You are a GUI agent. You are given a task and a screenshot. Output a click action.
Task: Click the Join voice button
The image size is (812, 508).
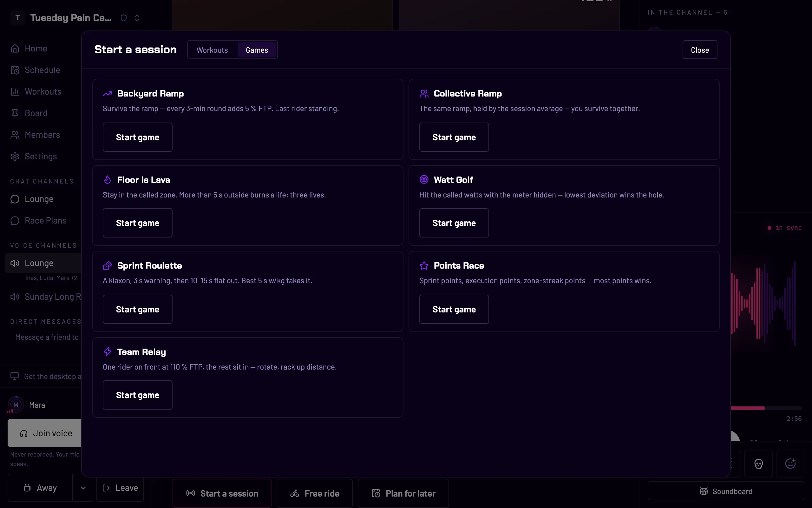tap(45, 433)
